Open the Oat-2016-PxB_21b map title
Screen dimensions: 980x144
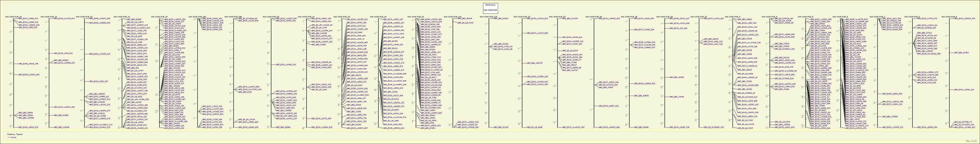[x=488, y=17]
